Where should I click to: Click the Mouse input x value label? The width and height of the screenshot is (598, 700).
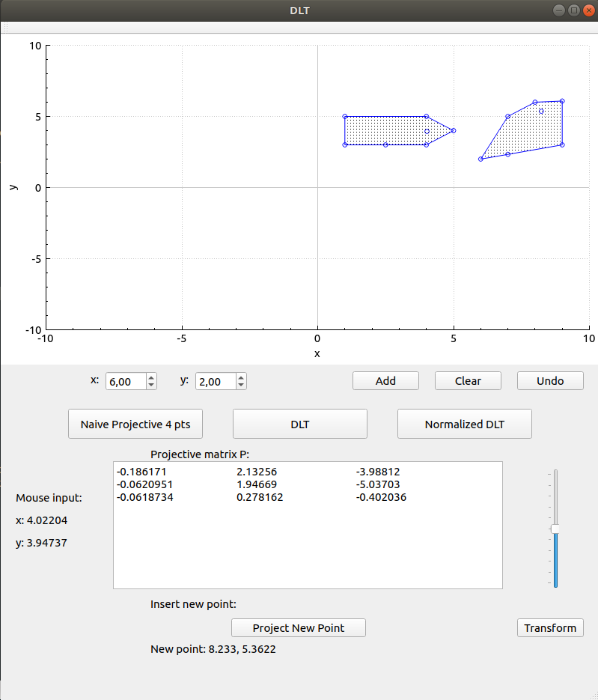click(41, 520)
